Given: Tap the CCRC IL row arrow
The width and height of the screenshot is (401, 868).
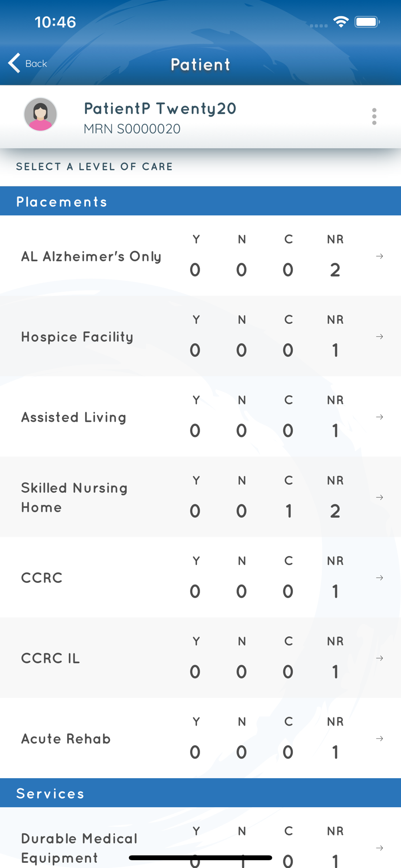Looking at the screenshot, I should click(x=379, y=658).
